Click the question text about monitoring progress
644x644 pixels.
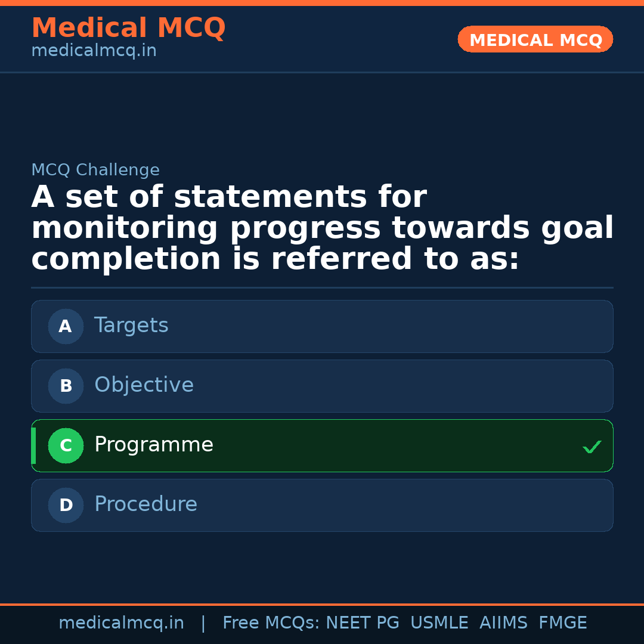pyautogui.click(x=322, y=228)
